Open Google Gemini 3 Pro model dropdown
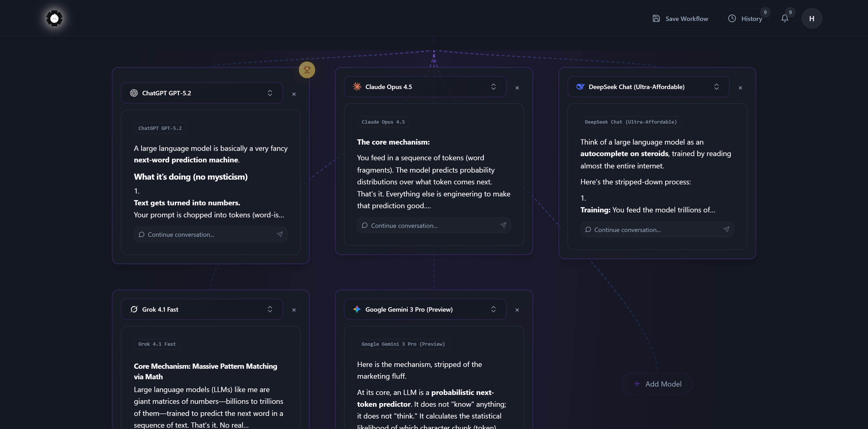 tap(425, 309)
